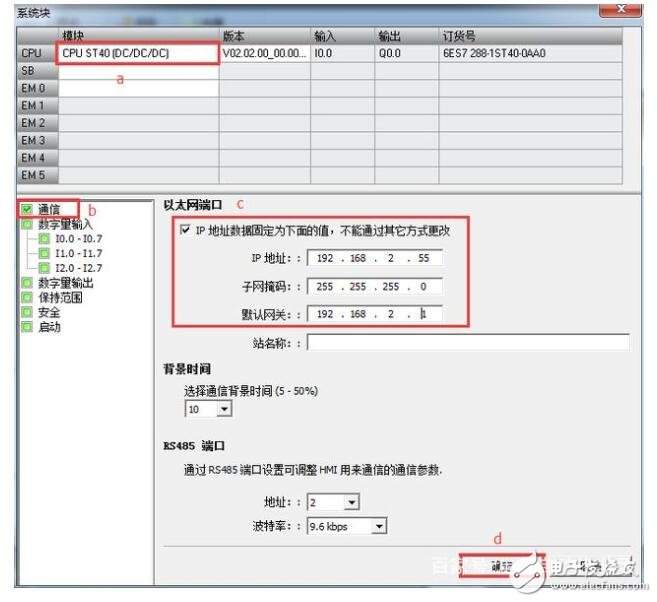Select the EM 5 row header
The height and width of the screenshot is (602, 657).
coord(37,175)
